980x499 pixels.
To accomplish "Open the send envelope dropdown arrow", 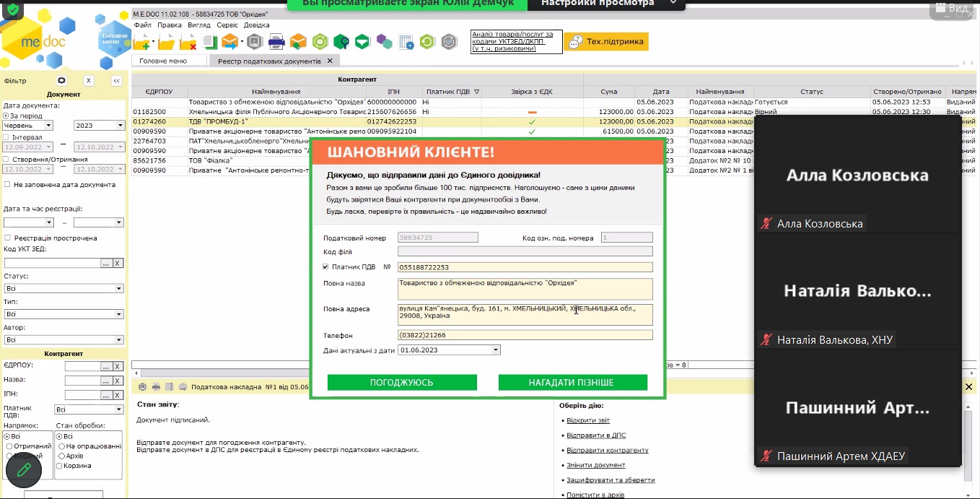I will pyautogui.click(x=242, y=42).
